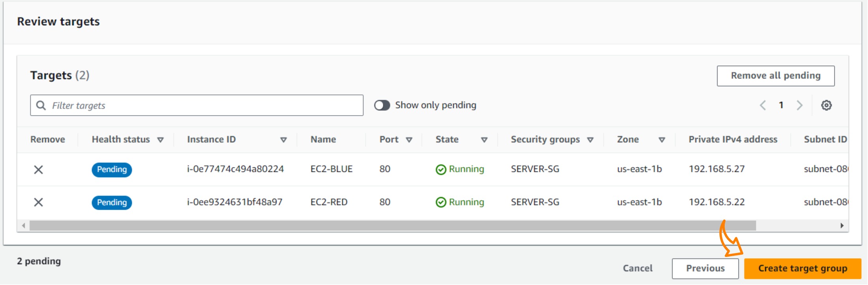Sort by Port column arrow
Screen dimensions: 868x285
click(409, 140)
